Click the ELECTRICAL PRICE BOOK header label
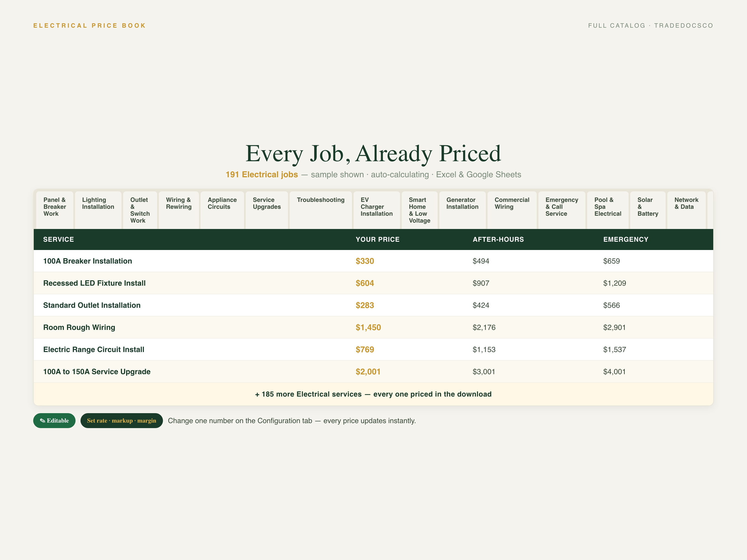The image size is (747, 560). click(89, 26)
